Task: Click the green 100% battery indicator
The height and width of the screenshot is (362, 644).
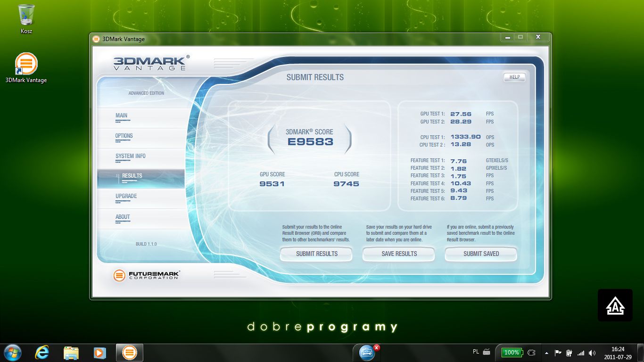Action: click(x=512, y=353)
